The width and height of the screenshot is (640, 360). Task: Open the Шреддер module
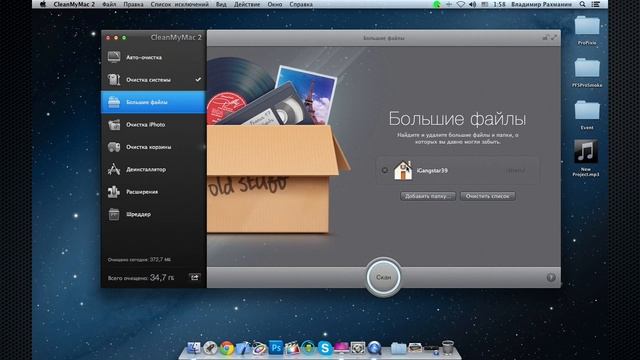(x=153, y=214)
